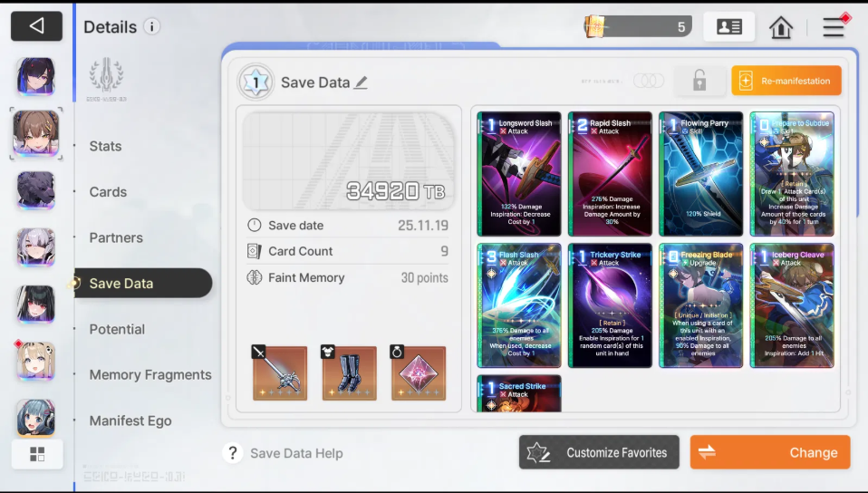868x493 pixels.
Task: Tap the Save date clock icon
Action: point(254,225)
